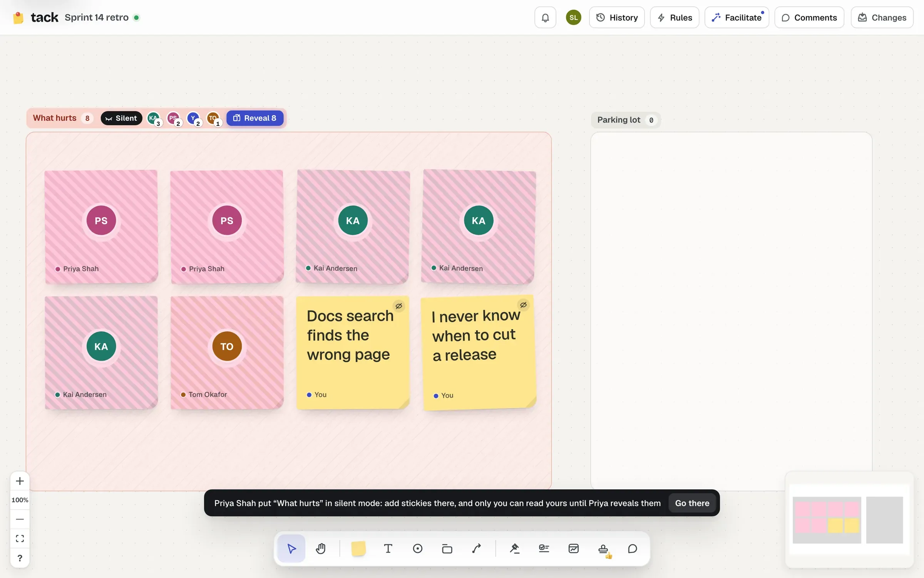
Task: Click Go there in the toast
Action: (x=692, y=503)
